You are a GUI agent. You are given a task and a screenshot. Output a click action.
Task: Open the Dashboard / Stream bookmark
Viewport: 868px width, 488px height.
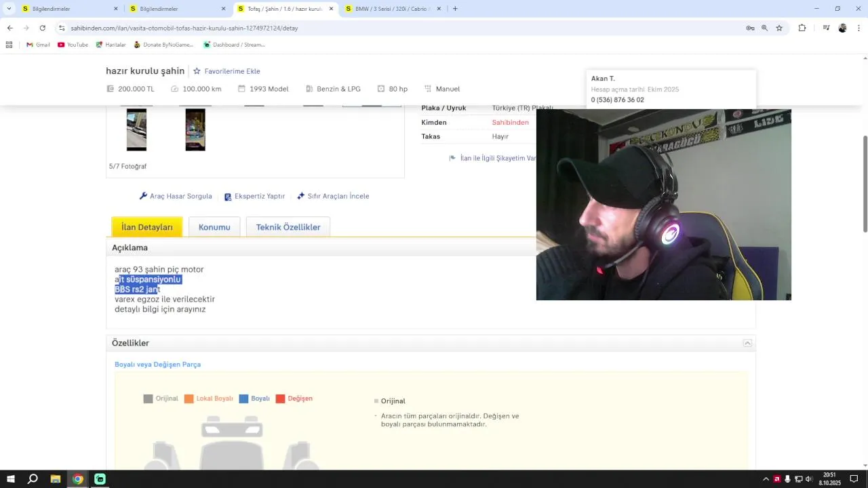(234, 45)
